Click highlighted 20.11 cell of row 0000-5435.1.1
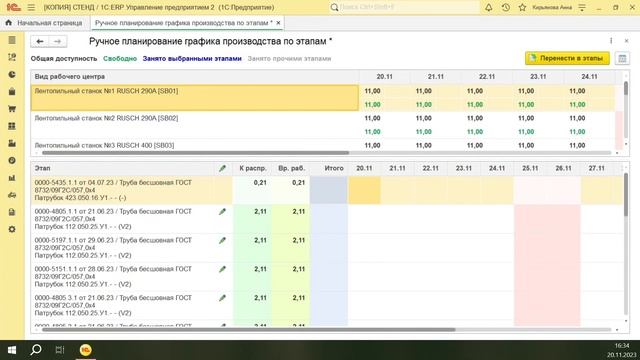Screen dimensions: 640x360 pyautogui.click(x=364, y=190)
